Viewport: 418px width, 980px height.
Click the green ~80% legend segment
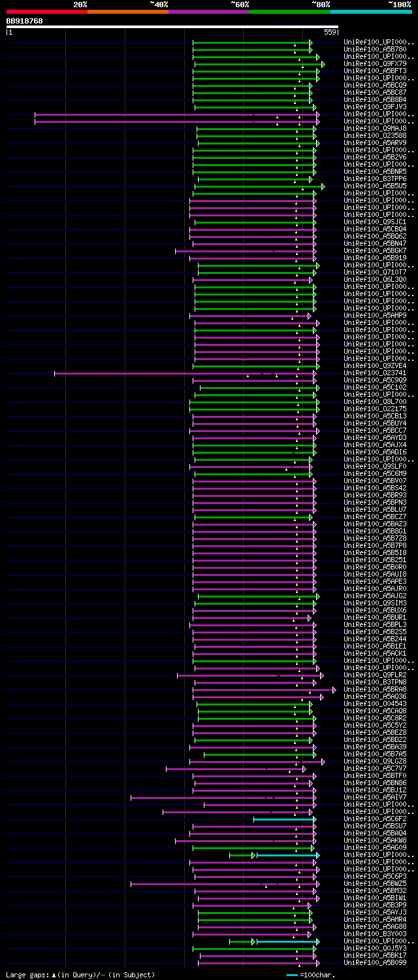[x=290, y=12]
